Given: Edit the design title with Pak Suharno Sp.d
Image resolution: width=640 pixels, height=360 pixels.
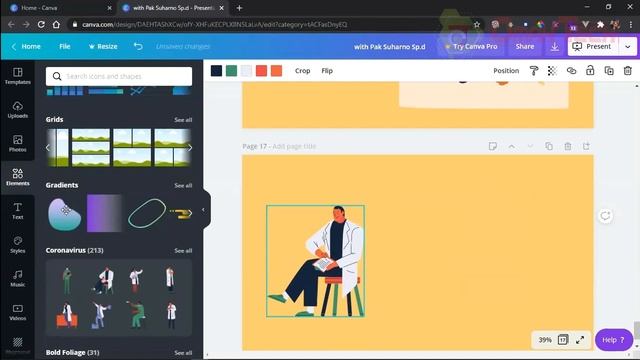Looking at the screenshot, I should (389, 47).
